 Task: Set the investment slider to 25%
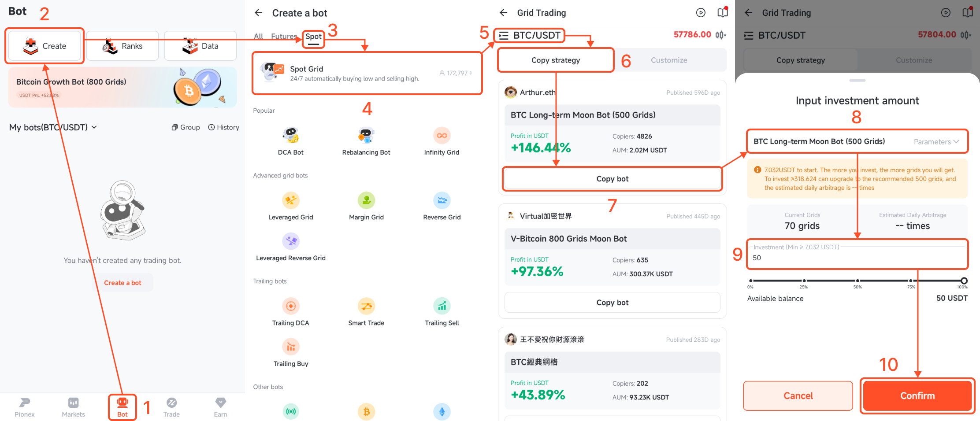pyautogui.click(x=804, y=281)
